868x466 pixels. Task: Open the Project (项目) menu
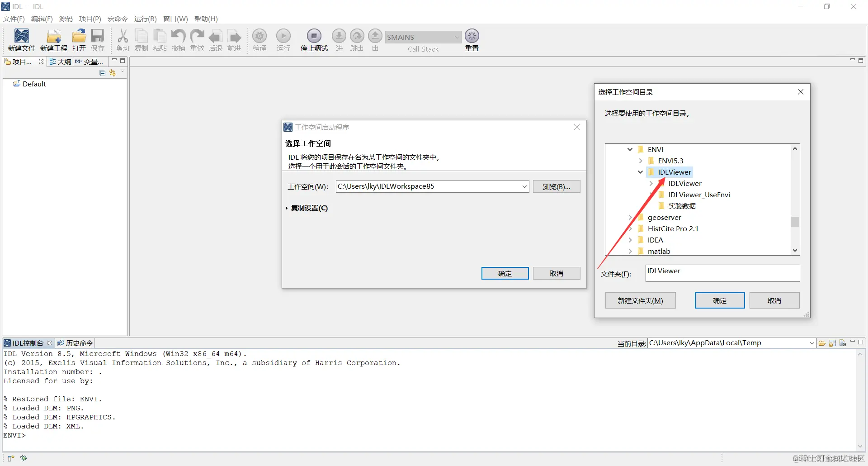click(90, 19)
